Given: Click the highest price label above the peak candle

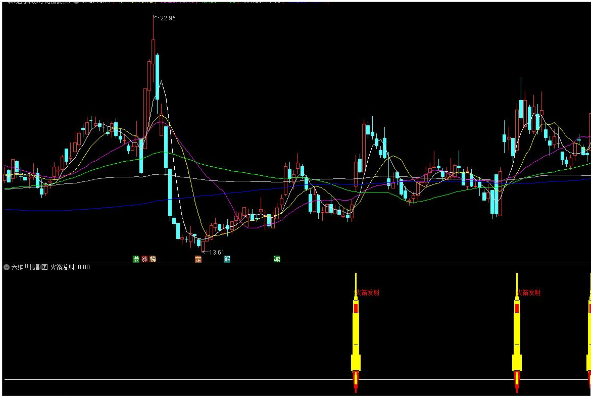Looking at the screenshot, I should [164, 18].
